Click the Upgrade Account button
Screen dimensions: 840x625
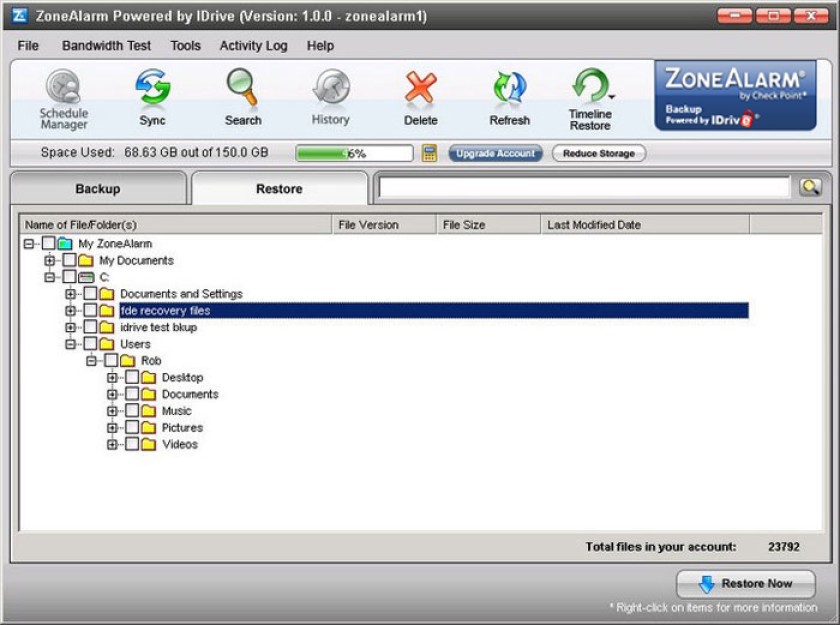[496, 154]
